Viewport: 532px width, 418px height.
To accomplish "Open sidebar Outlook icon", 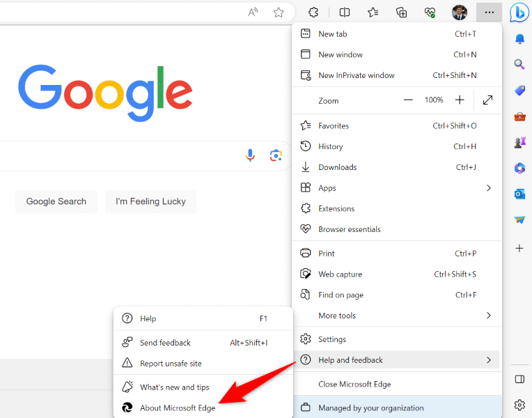I will 519,194.
